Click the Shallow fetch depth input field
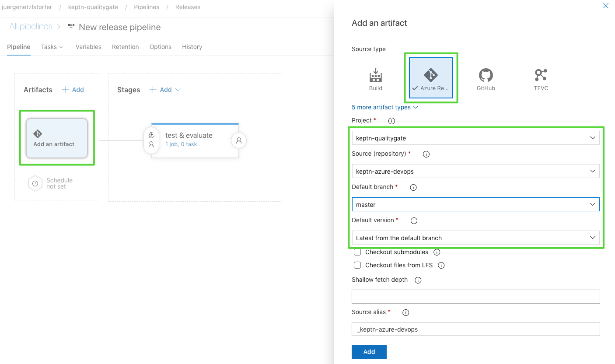The height and width of the screenshot is (364, 615). (x=475, y=297)
